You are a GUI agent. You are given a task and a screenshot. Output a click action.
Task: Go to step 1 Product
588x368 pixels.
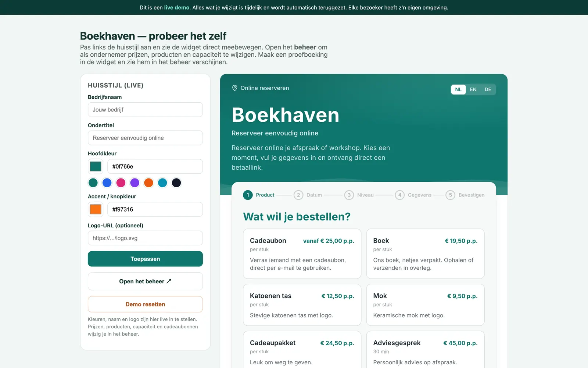coord(259,195)
